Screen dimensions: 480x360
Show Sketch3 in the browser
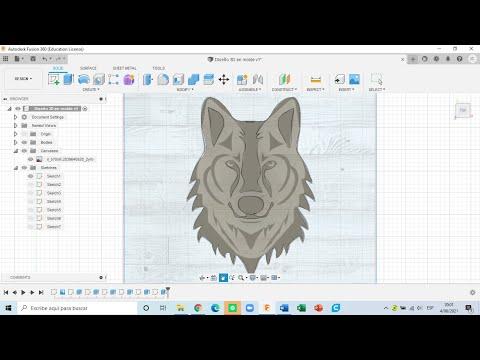coord(31,193)
